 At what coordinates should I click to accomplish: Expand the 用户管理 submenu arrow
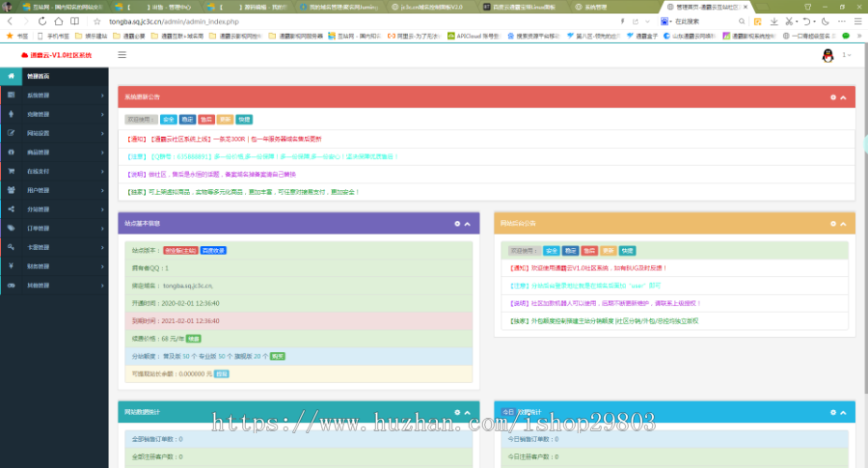point(102,190)
